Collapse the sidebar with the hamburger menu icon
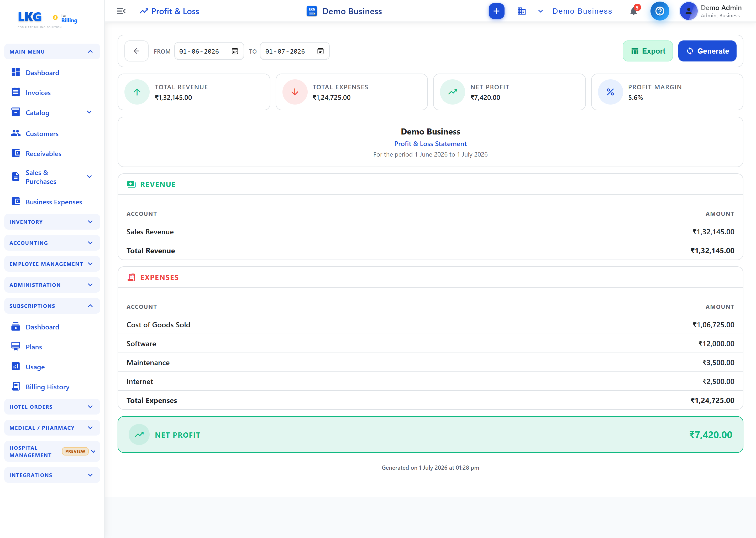 (x=121, y=11)
